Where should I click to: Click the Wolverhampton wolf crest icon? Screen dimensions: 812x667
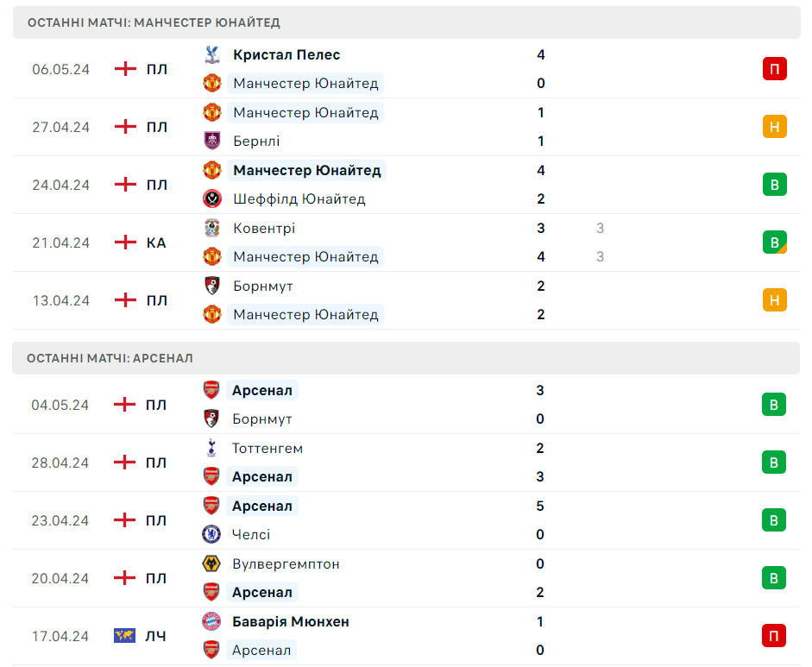pos(211,563)
